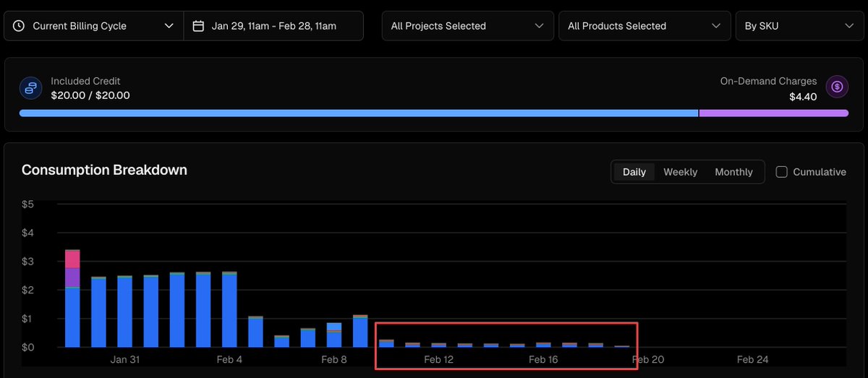This screenshot has height=378, width=868.
Task: Click the Included Credit label
Action: (85, 81)
